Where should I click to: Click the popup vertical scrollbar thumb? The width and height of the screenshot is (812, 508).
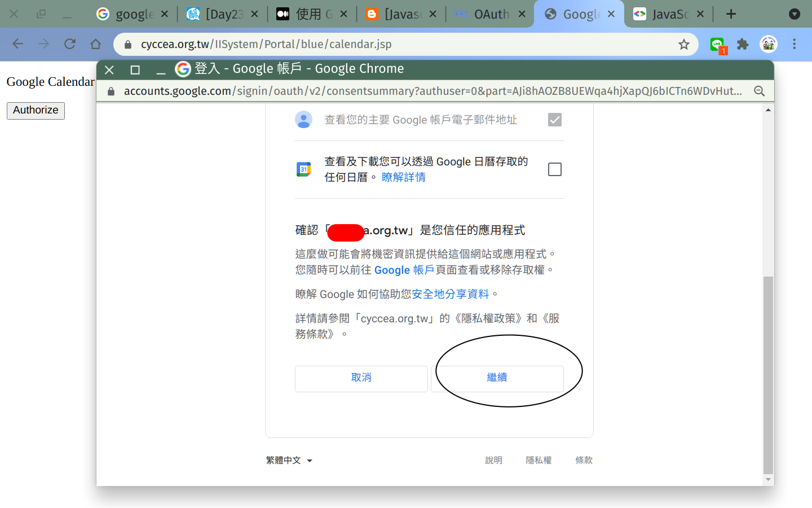click(x=768, y=375)
